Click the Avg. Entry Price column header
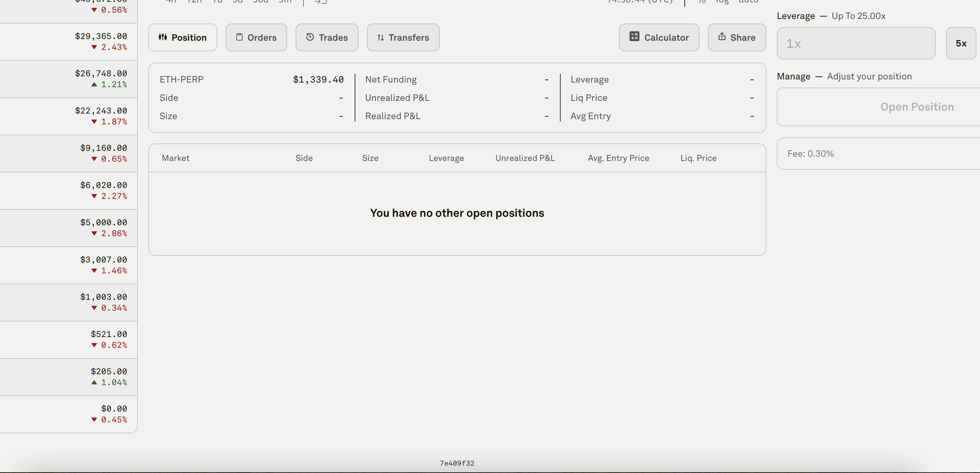This screenshot has height=473, width=980. pos(618,158)
